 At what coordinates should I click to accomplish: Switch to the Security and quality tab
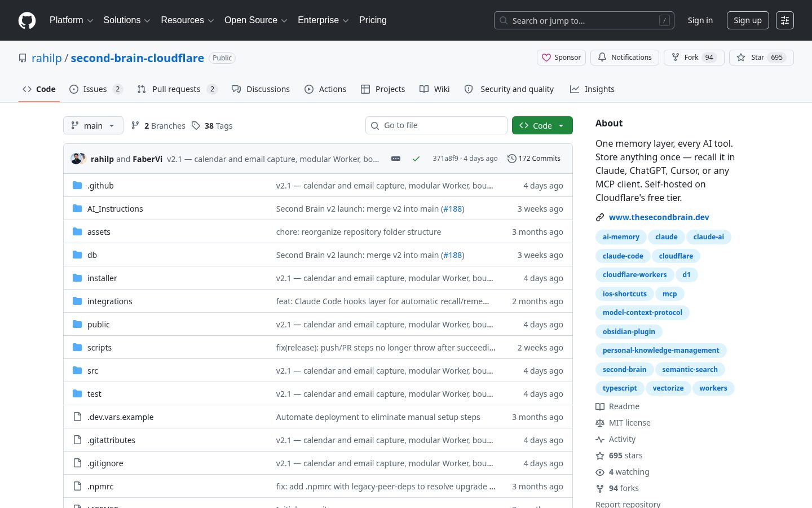pos(509,89)
